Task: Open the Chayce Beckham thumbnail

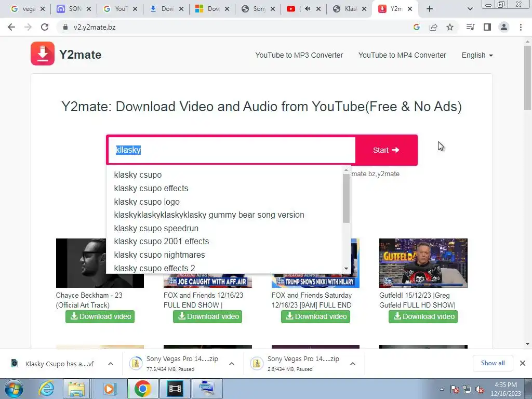Action: click(x=82, y=263)
